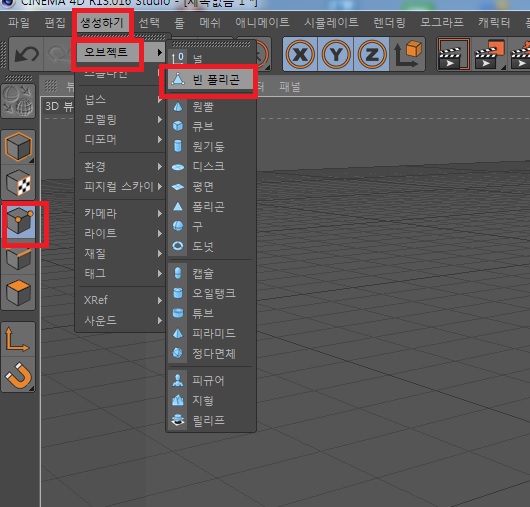The width and height of the screenshot is (530, 507).
Task: Toggle the Y axis lock
Action: click(336, 54)
